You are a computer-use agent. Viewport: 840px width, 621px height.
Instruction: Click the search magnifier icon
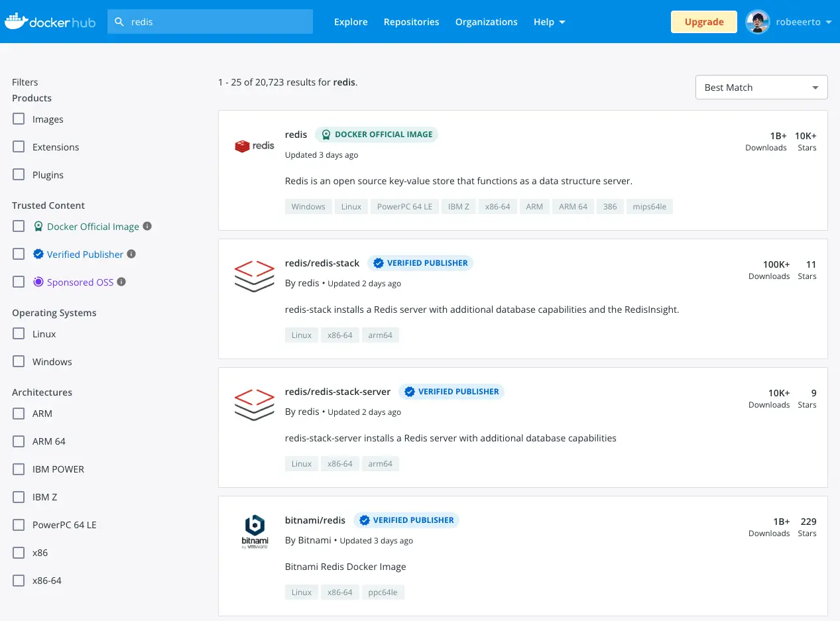(x=119, y=22)
